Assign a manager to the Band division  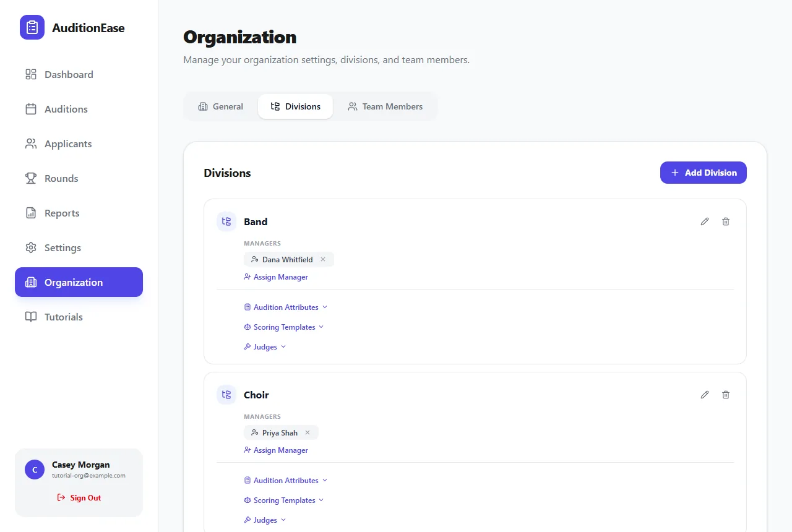pos(276,277)
